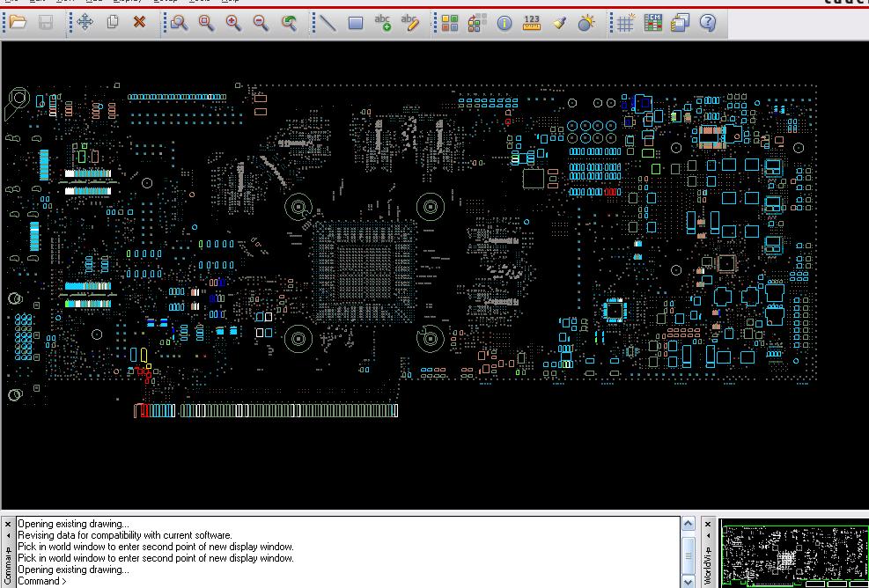Zoom in with the plus magnifier
This screenshot has width=869, height=588.
click(x=233, y=23)
